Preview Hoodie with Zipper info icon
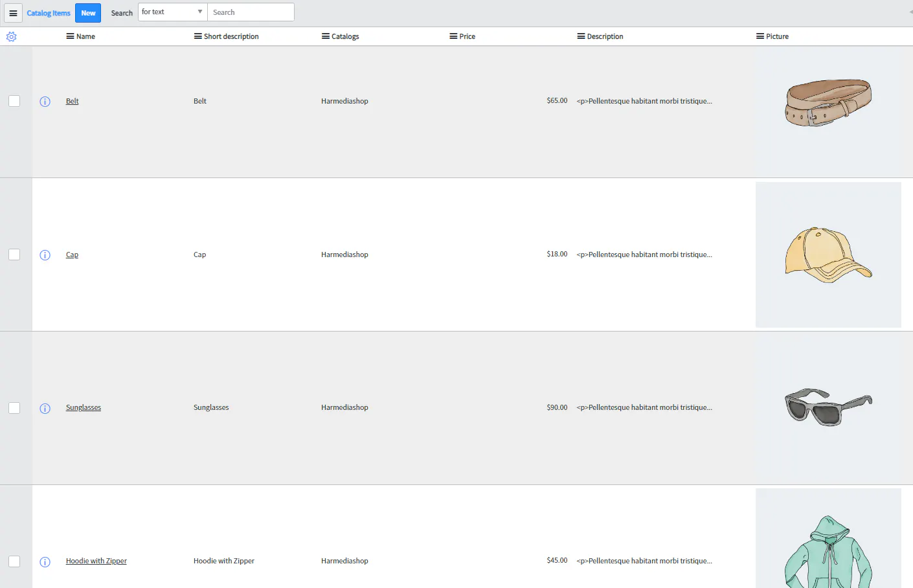 click(x=45, y=562)
